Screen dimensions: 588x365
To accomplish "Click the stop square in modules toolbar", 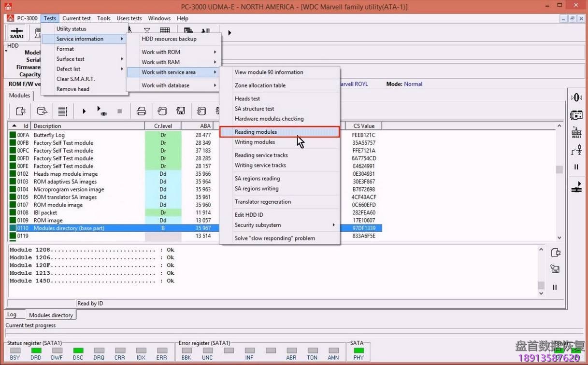I will tap(120, 112).
